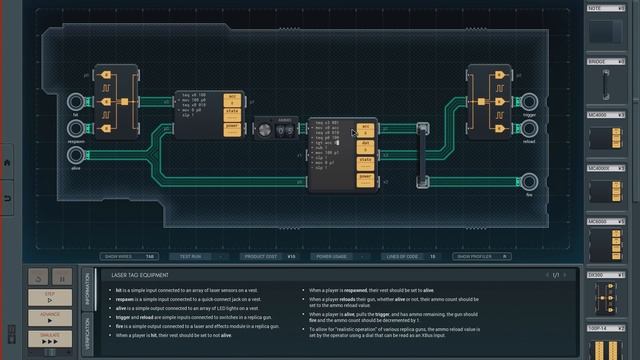Click the ammo dial knob
The image size is (640, 360).
pyautogui.click(x=265, y=130)
